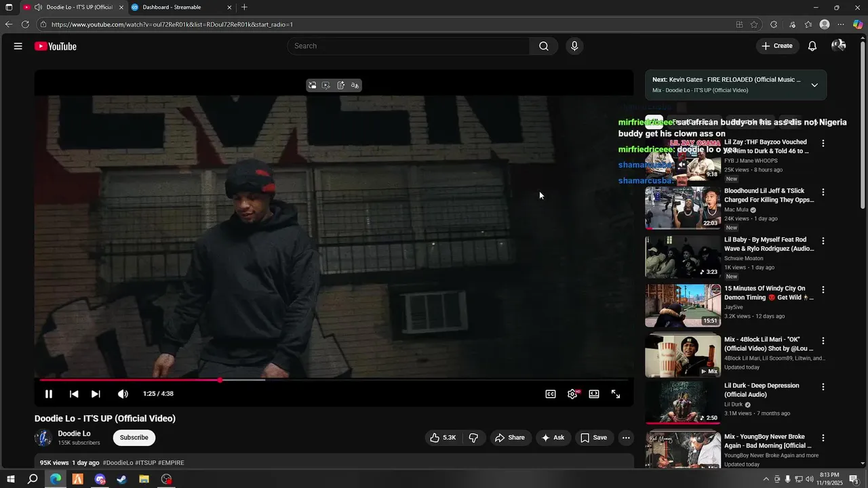The height and width of the screenshot is (488, 868).
Task: Click picture-in-picture icon in video overlay toolbar
Action: click(x=312, y=85)
